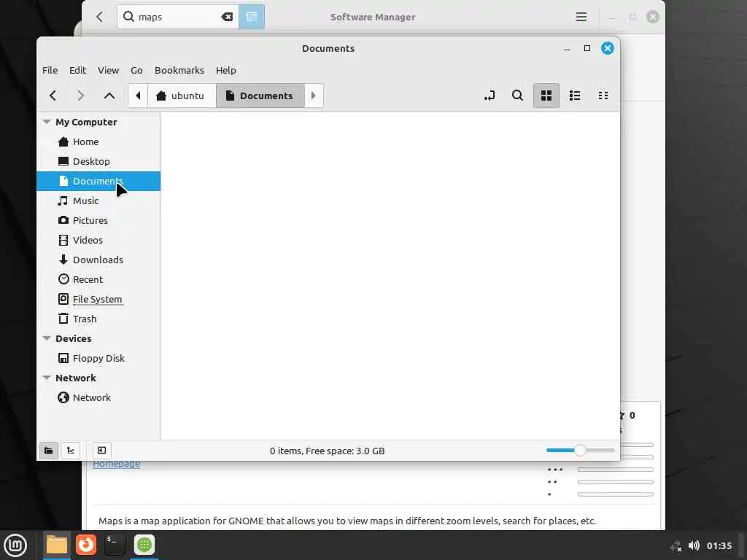The height and width of the screenshot is (560, 747).
Task: Toggle location entry mode icon
Action: pyautogui.click(x=489, y=96)
